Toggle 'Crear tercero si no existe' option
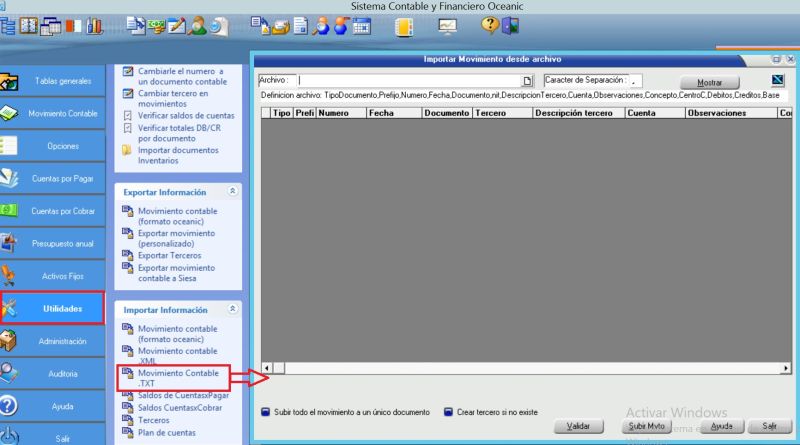800x445 pixels. (449, 411)
